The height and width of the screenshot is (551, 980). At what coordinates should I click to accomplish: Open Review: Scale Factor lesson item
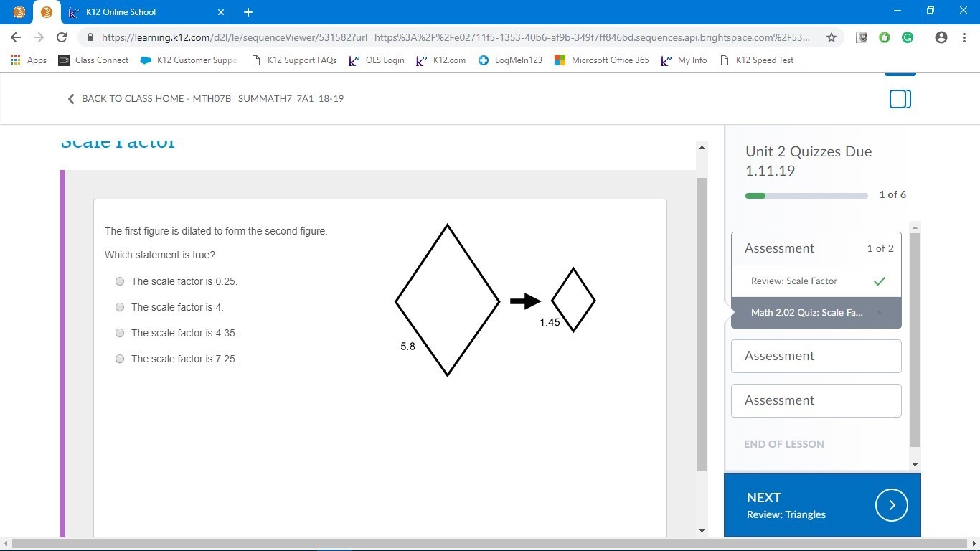point(816,281)
